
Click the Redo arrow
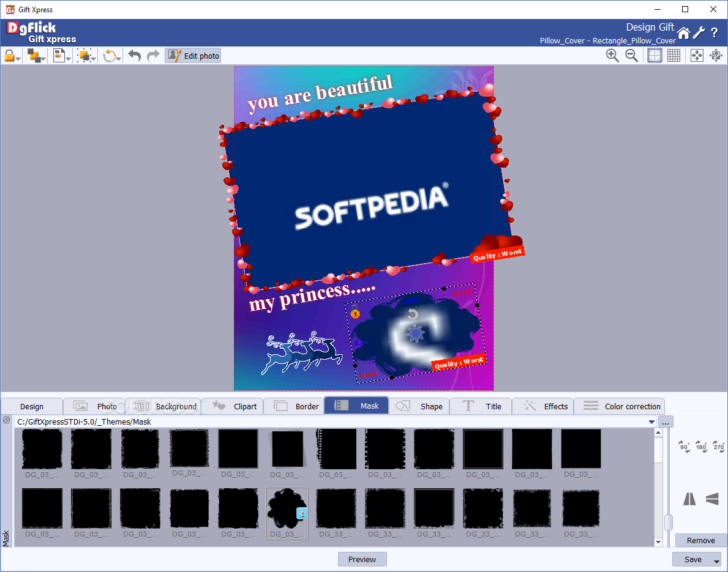152,56
